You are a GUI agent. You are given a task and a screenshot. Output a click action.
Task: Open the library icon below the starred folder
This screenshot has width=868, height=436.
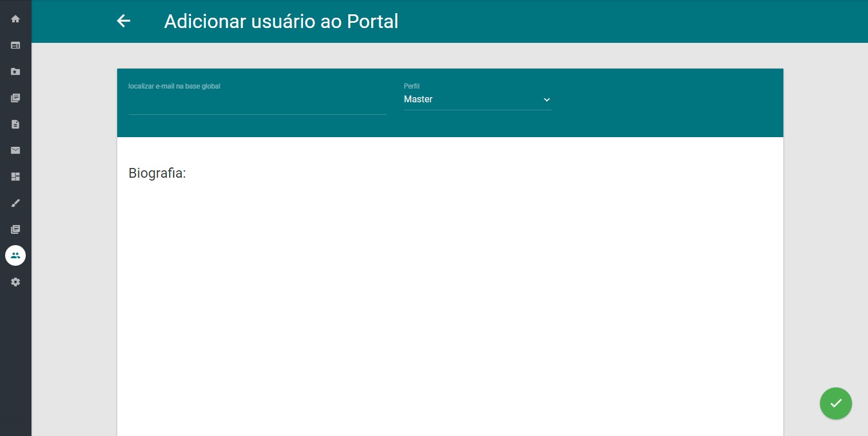(x=15, y=98)
